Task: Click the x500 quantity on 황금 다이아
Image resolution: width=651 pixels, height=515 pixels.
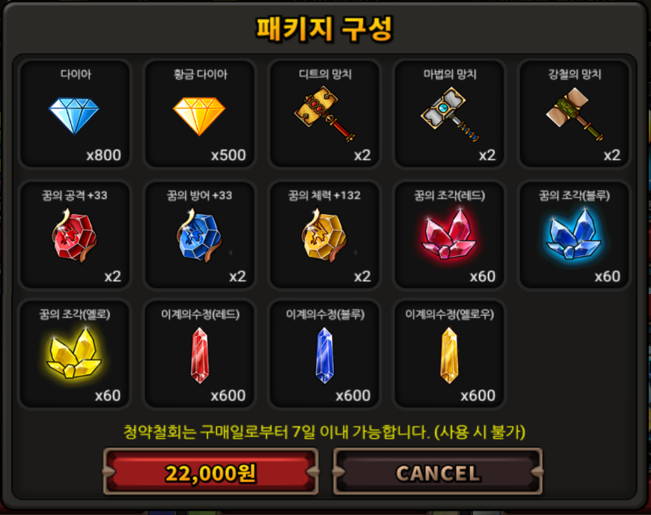Action: [228, 155]
